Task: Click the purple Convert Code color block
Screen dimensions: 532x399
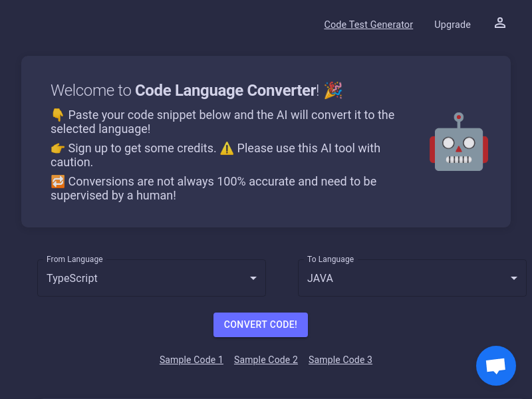Action: coord(260,325)
